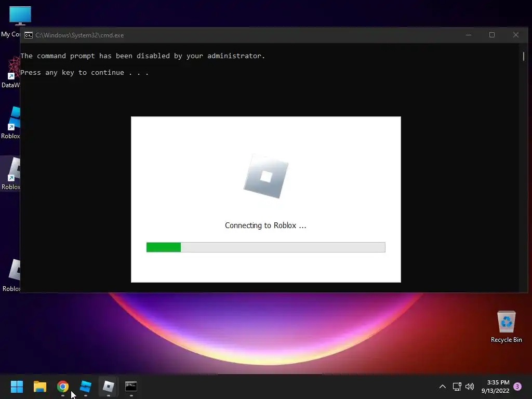The image size is (532, 399).
Task: Open the Windows Start menu
Action: click(17, 387)
